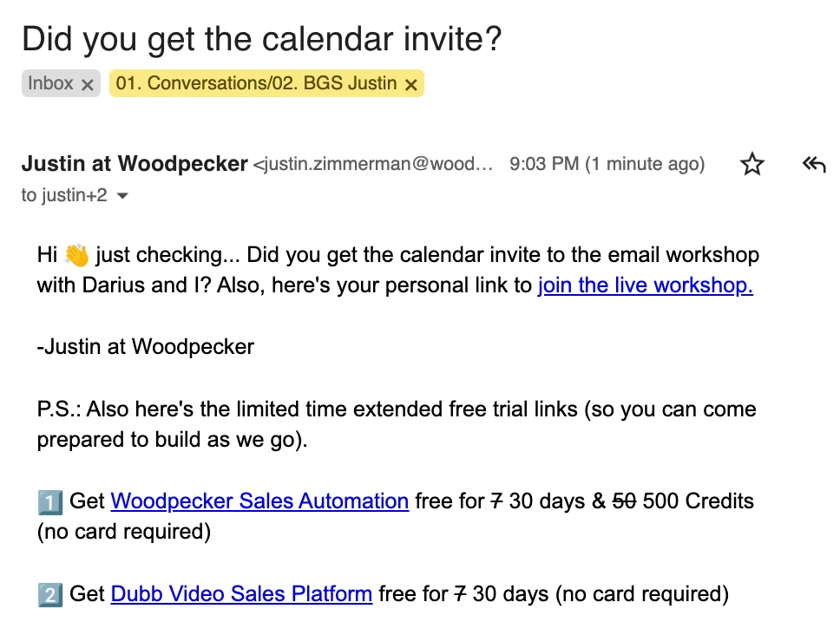Open the 01. Conversations/02. BGS Justin label
840x635 pixels.
[x=256, y=83]
